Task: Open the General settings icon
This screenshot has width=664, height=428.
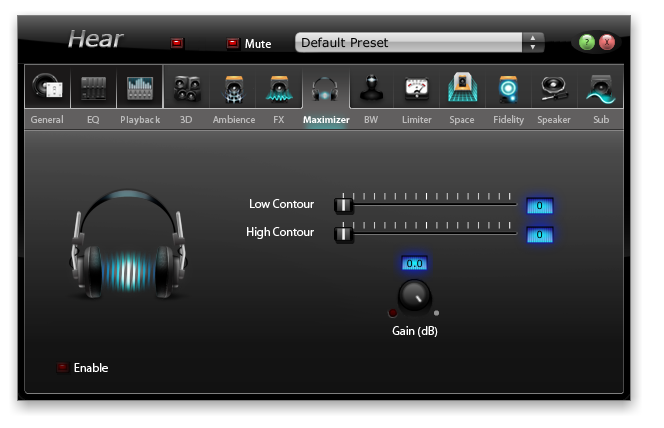Action: point(47,88)
